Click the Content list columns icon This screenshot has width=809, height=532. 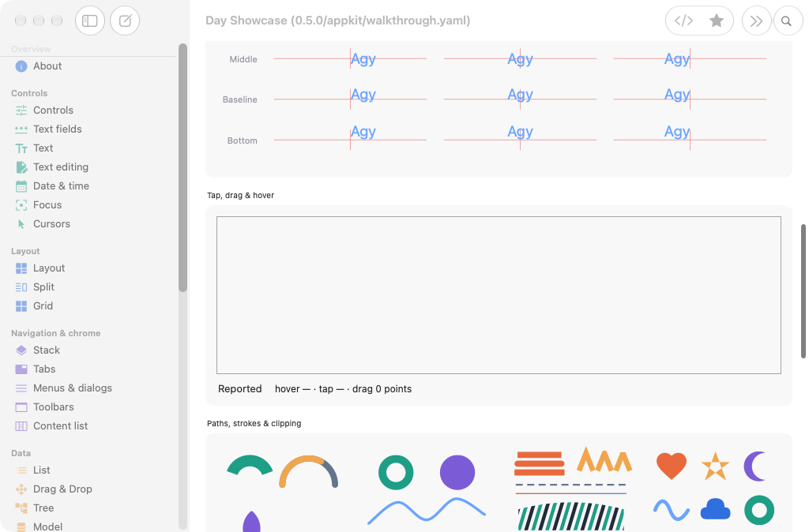point(21,426)
